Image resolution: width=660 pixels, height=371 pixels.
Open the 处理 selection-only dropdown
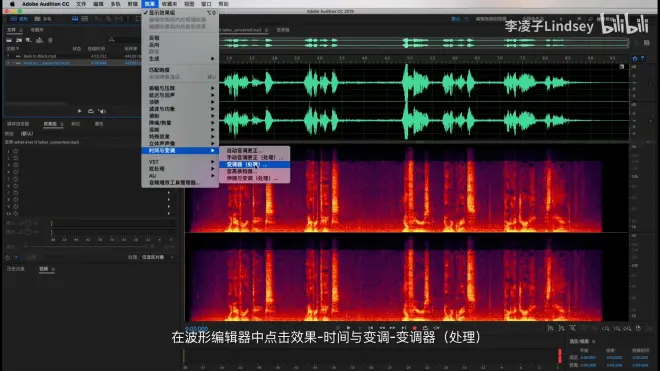pyautogui.click(x=157, y=257)
